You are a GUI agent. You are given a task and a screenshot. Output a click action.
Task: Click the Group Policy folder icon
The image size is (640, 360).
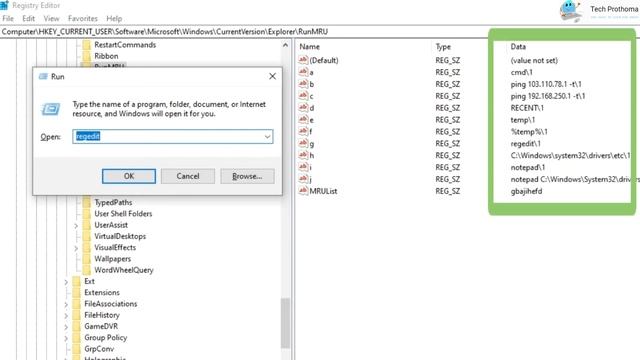click(x=76, y=338)
